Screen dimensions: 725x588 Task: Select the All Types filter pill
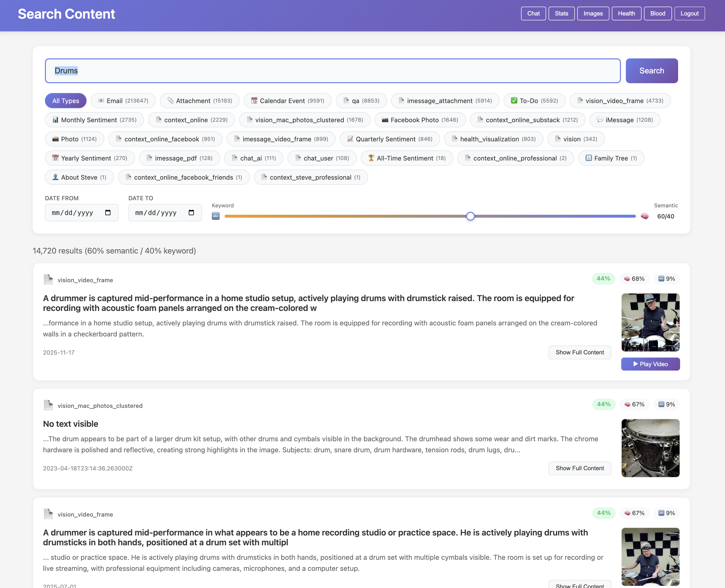tap(65, 101)
